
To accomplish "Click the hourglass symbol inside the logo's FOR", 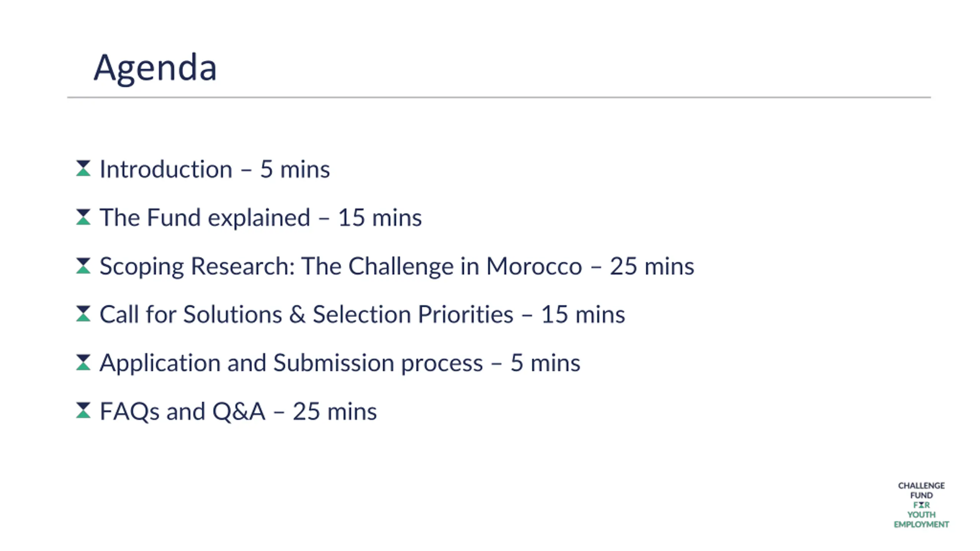I will [921, 505].
